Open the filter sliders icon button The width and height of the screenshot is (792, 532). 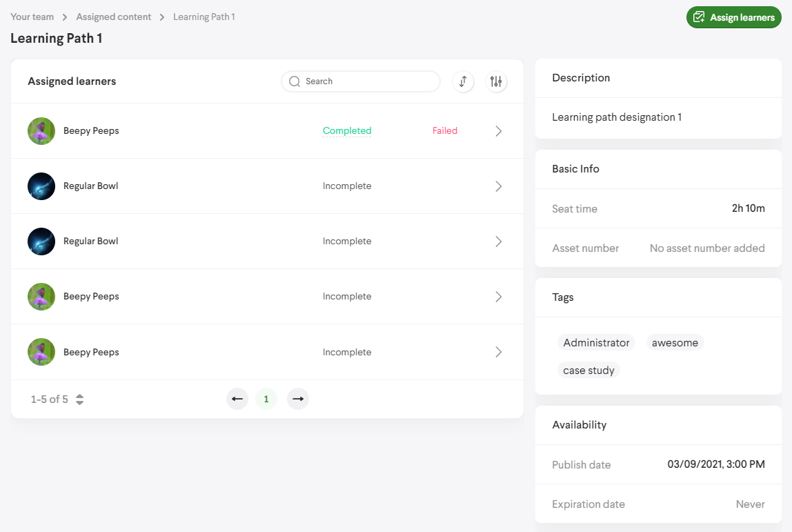click(x=496, y=81)
